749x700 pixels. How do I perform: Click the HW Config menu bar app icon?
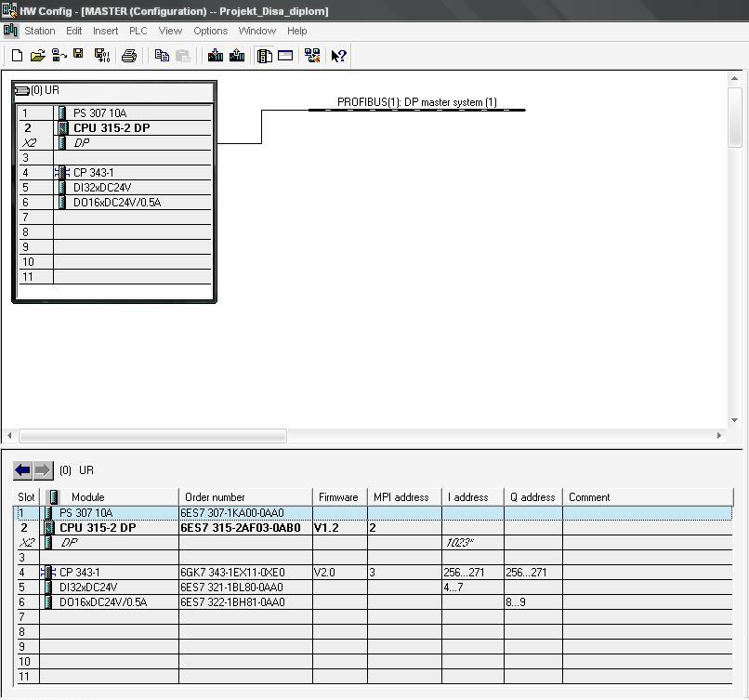point(10,31)
